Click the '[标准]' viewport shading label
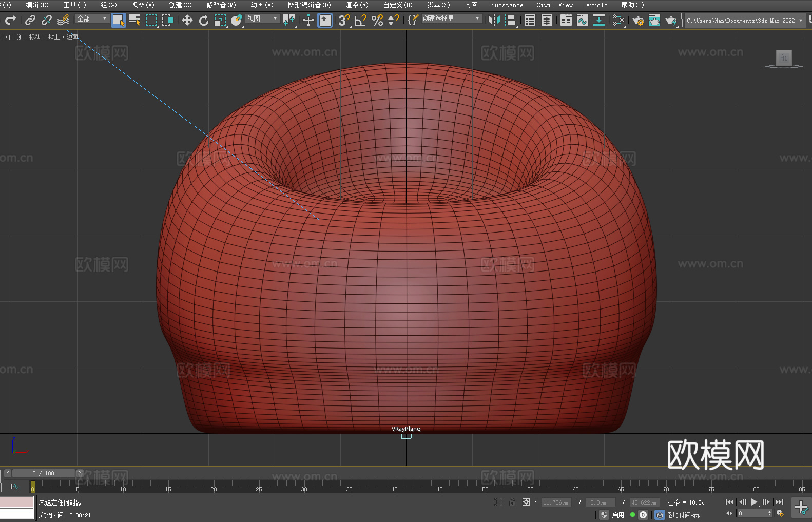The image size is (812, 522). (x=35, y=37)
